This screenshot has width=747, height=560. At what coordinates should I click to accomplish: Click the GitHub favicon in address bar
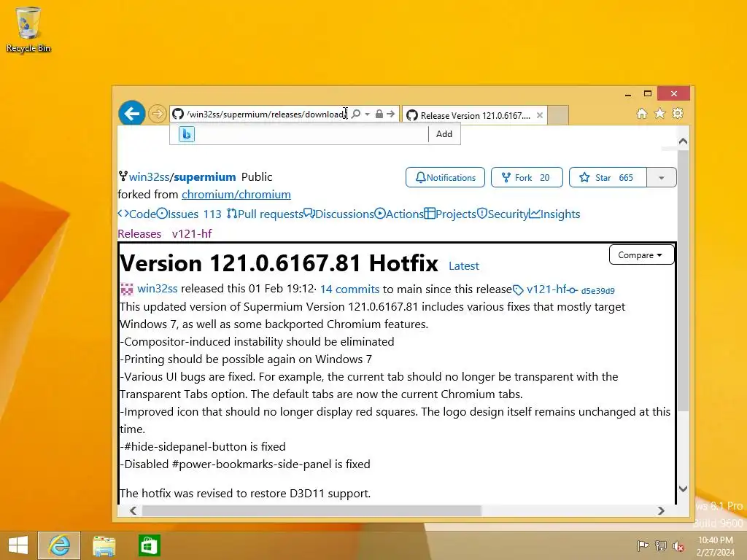click(x=178, y=114)
